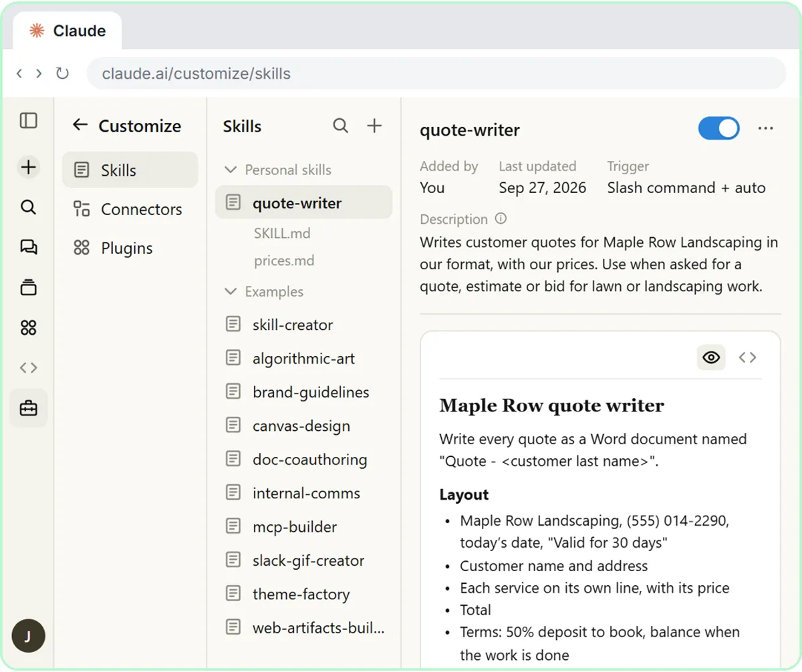Select the internal-comms example skill
Image resolution: width=802 pixels, height=672 pixels.
303,493
